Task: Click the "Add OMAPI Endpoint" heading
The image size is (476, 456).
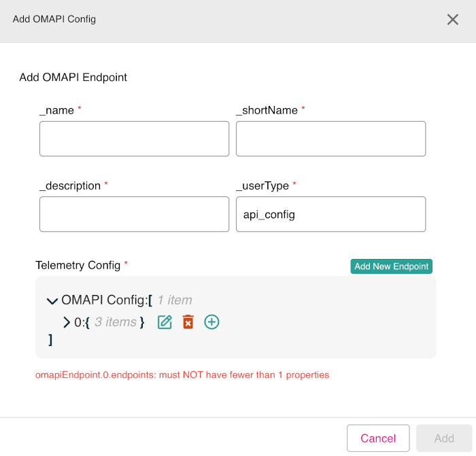Action: coord(73,77)
